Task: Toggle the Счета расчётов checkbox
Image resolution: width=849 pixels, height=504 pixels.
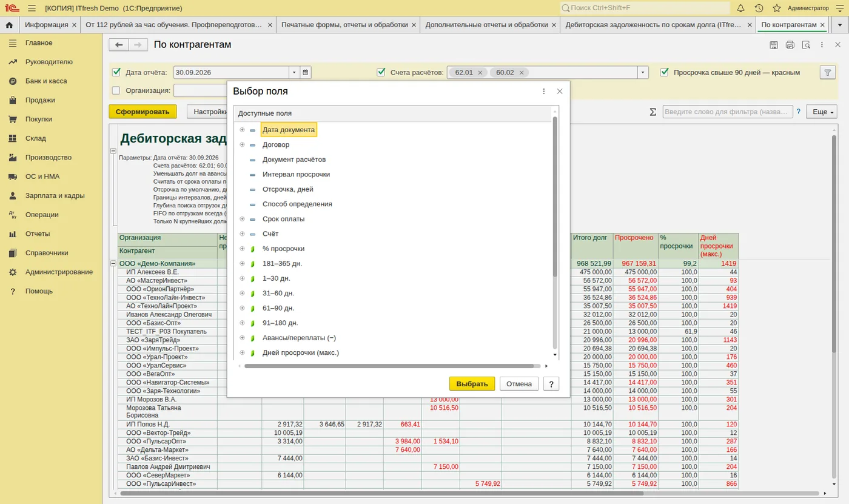Action: tap(381, 72)
